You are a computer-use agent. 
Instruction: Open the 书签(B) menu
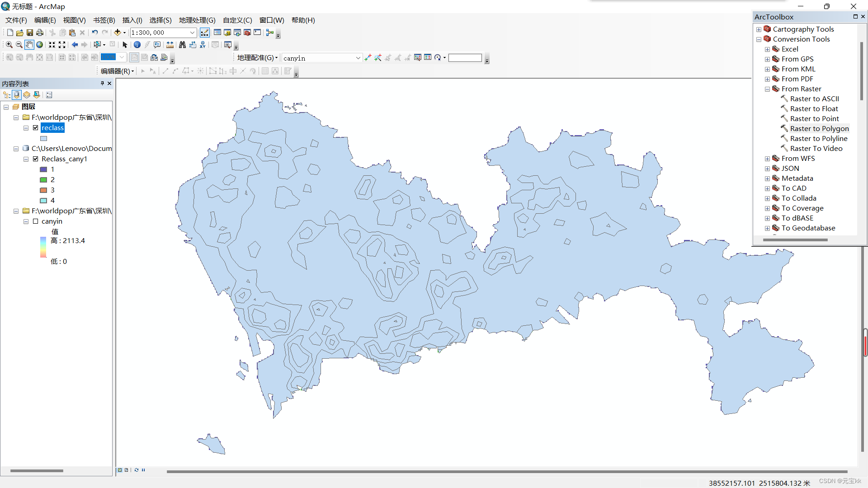point(104,20)
